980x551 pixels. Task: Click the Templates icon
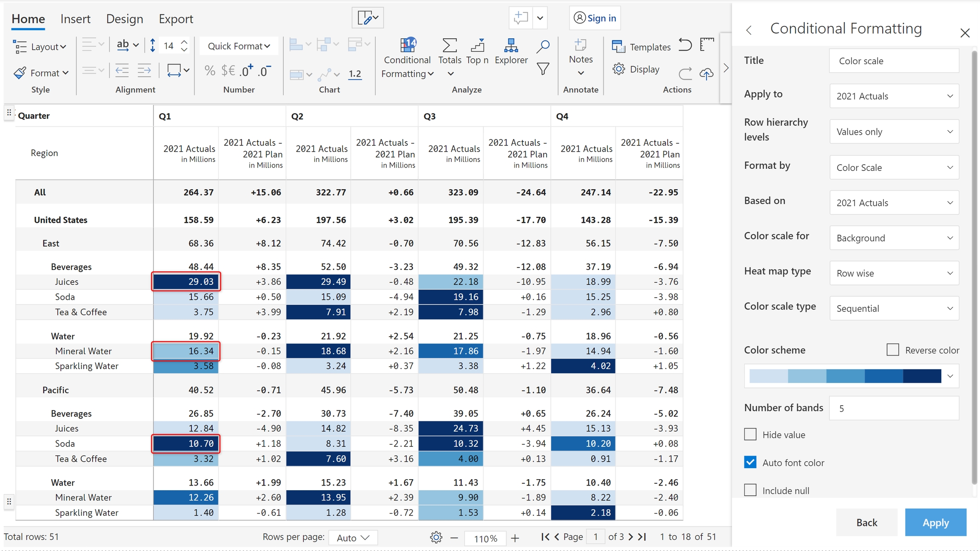click(x=618, y=46)
